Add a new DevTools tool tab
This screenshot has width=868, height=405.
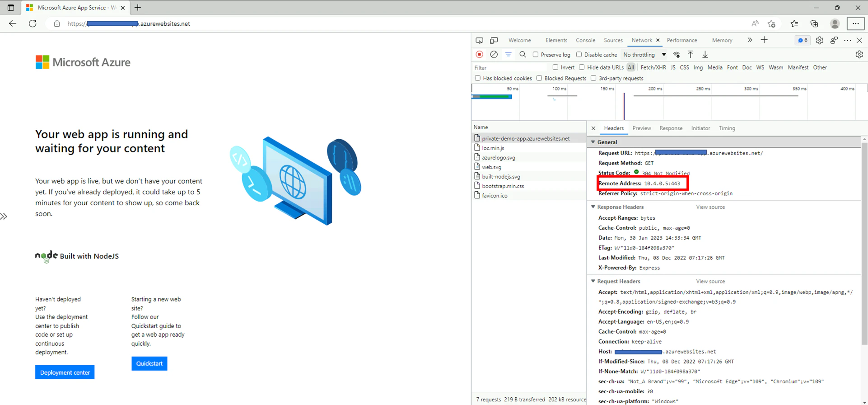click(764, 40)
